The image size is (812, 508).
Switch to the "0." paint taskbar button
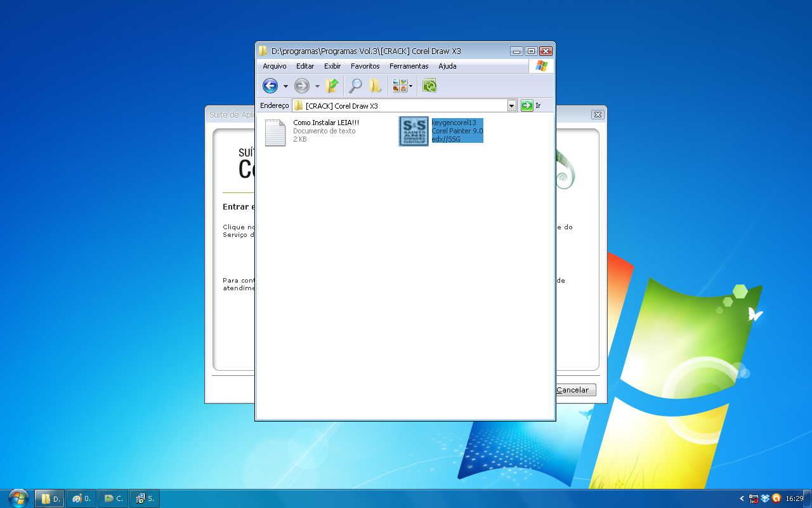(x=81, y=498)
